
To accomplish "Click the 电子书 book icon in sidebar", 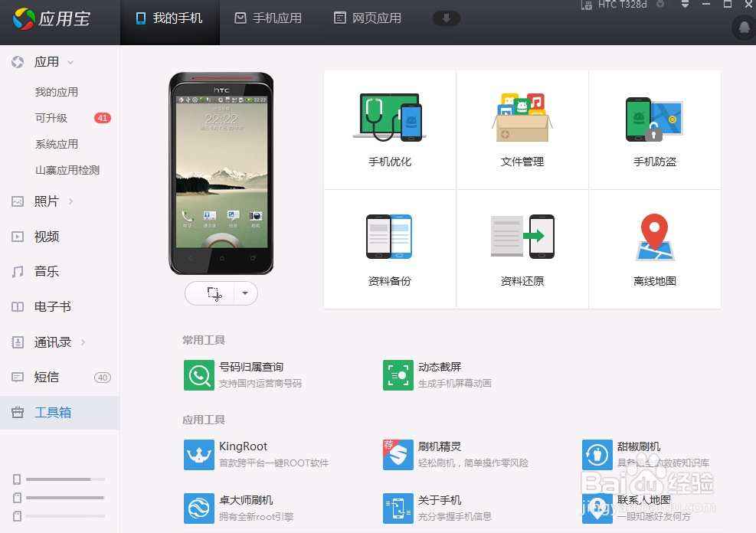I will pos(18,307).
